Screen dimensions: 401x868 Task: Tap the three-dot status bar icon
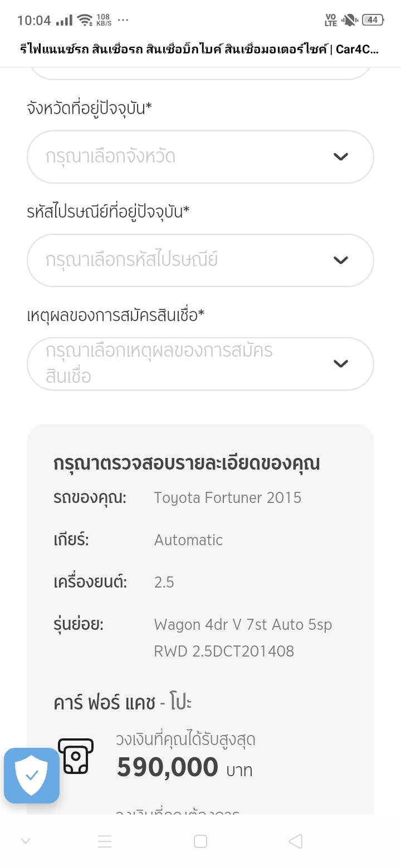coord(123,20)
